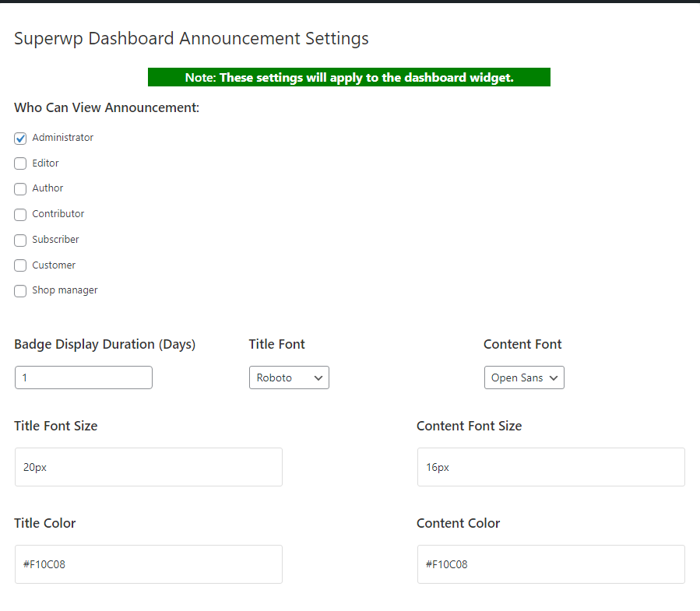Click the Content Font Size label
This screenshot has height=611, width=700.
coord(470,426)
